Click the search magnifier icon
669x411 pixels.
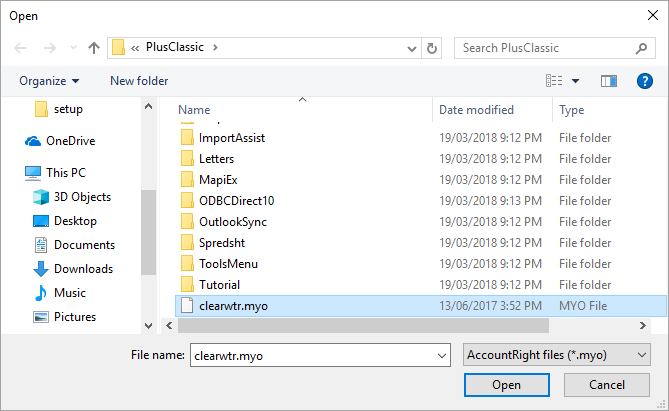coord(642,48)
